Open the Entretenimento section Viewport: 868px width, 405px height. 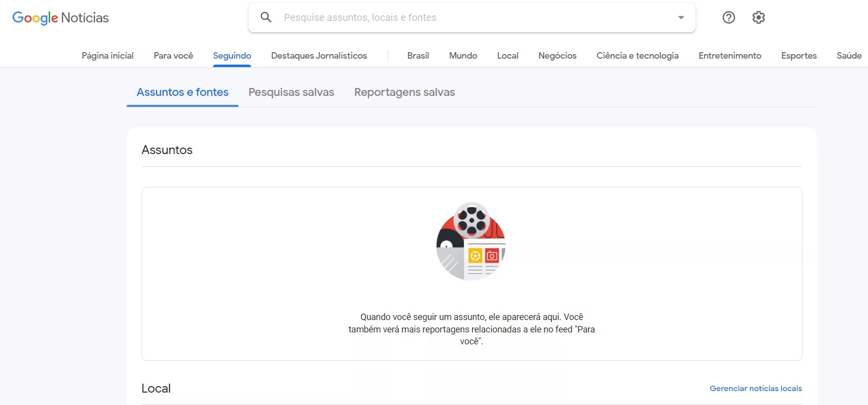coord(730,56)
